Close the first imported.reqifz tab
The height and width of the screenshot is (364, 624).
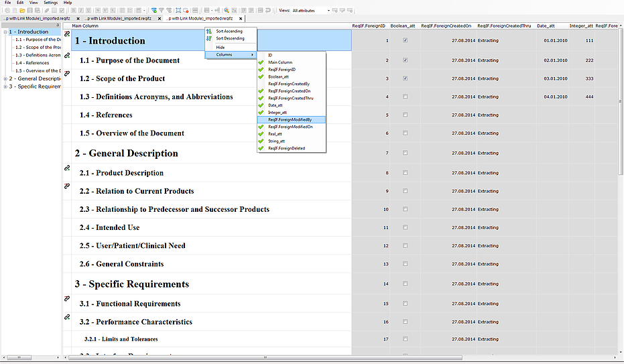click(78, 18)
